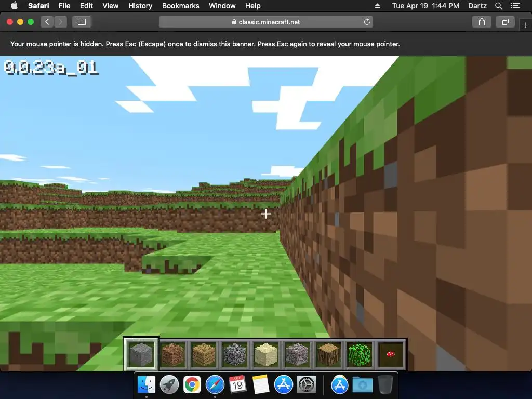This screenshot has width=532, height=399.
Task: Click the lock icon in the address bar
Action: click(x=234, y=22)
